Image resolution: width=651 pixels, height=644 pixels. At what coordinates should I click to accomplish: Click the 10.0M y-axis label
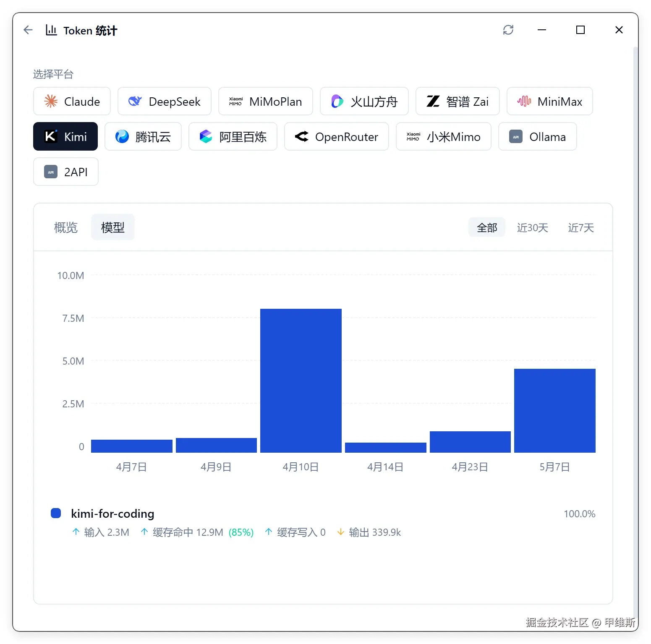pyautogui.click(x=71, y=275)
